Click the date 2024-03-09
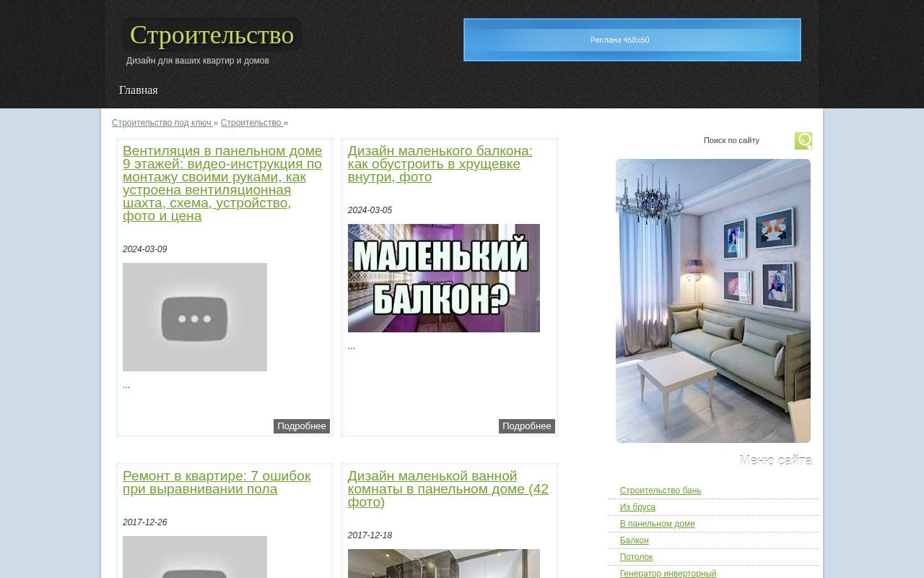The image size is (924, 578). click(144, 249)
